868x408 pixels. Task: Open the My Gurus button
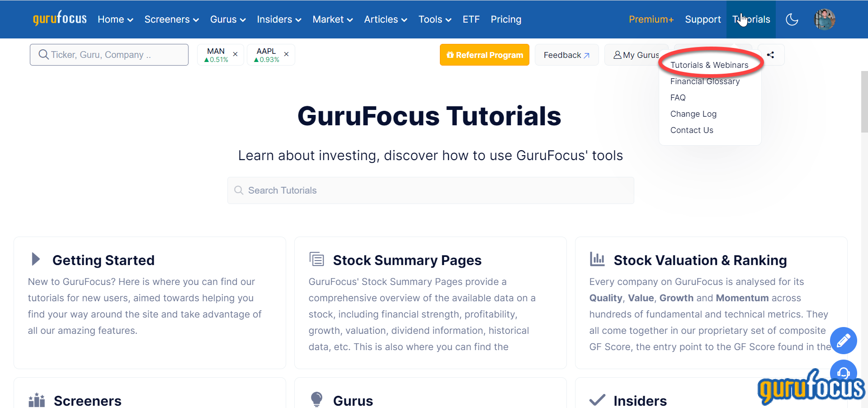tap(636, 55)
